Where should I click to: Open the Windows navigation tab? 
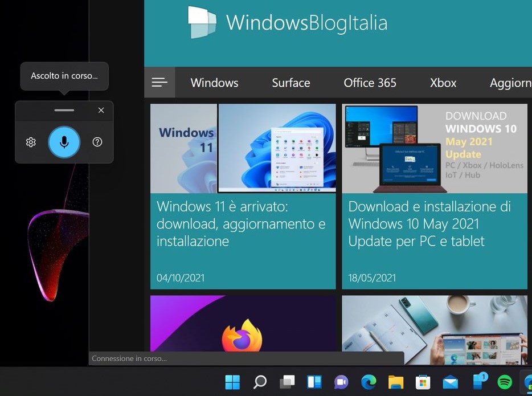[214, 83]
